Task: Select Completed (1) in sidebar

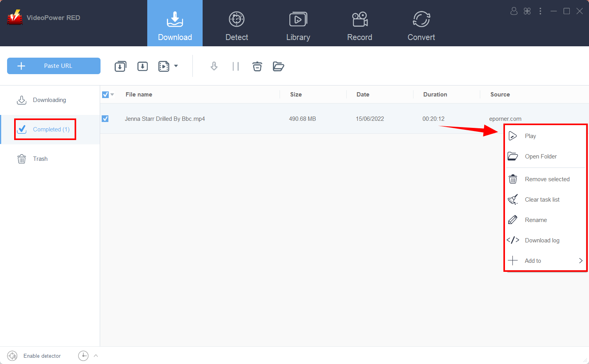Action: (50, 129)
